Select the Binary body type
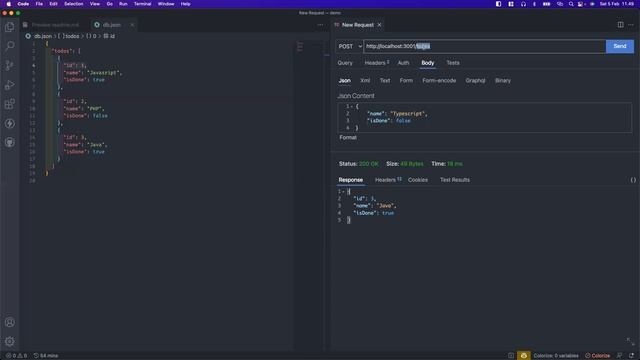The image size is (640, 360). click(x=503, y=81)
